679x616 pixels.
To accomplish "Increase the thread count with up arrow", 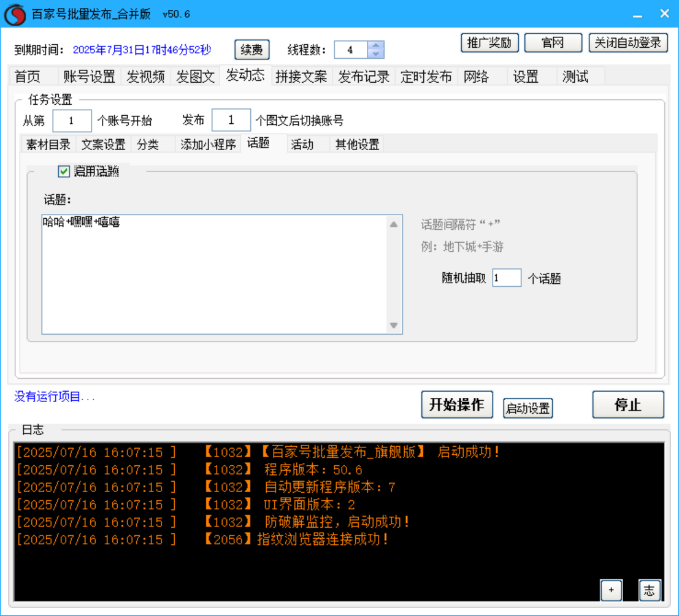I will pos(375,45).
